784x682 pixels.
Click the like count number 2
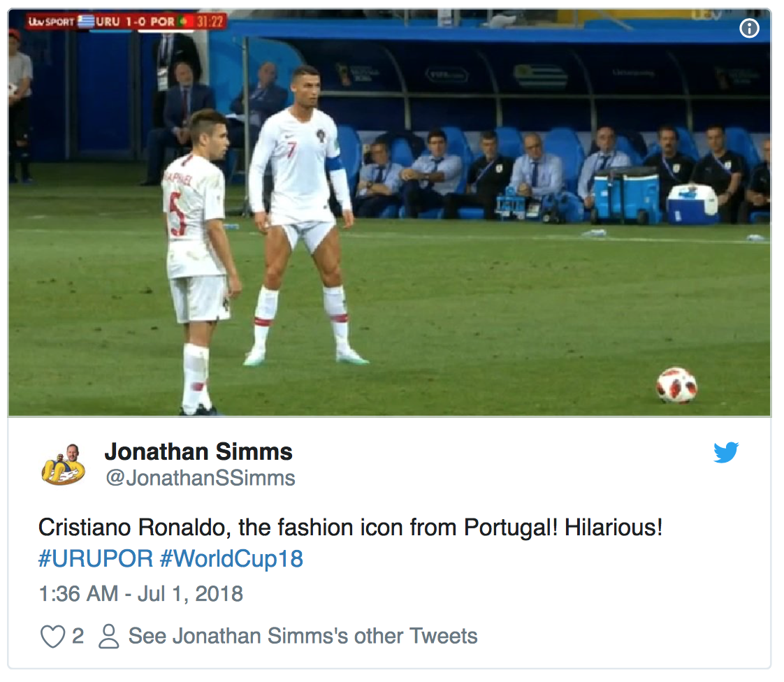pos(78,636)
